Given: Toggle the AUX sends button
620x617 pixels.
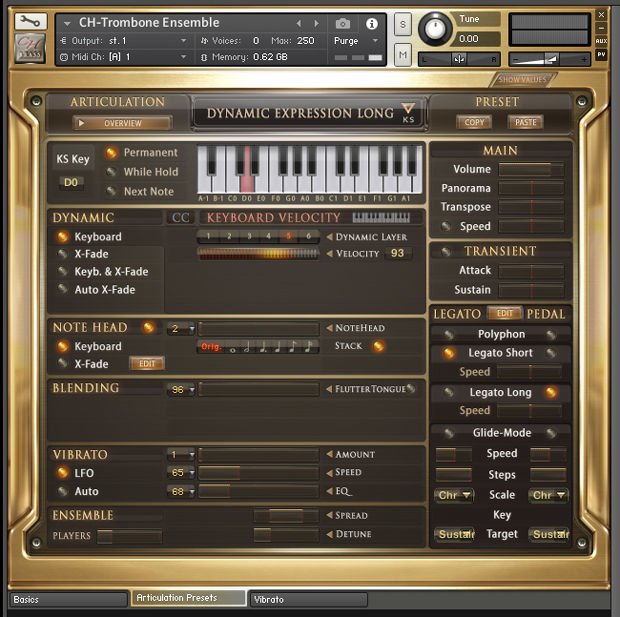Looking at the screenshot, I should pyautogui.click(x=601, y=41).
